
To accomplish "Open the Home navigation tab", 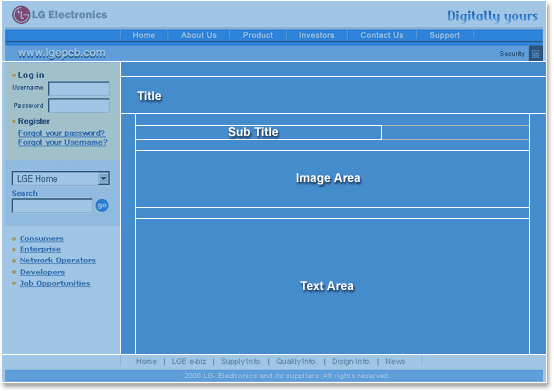I will click(144, 35).
